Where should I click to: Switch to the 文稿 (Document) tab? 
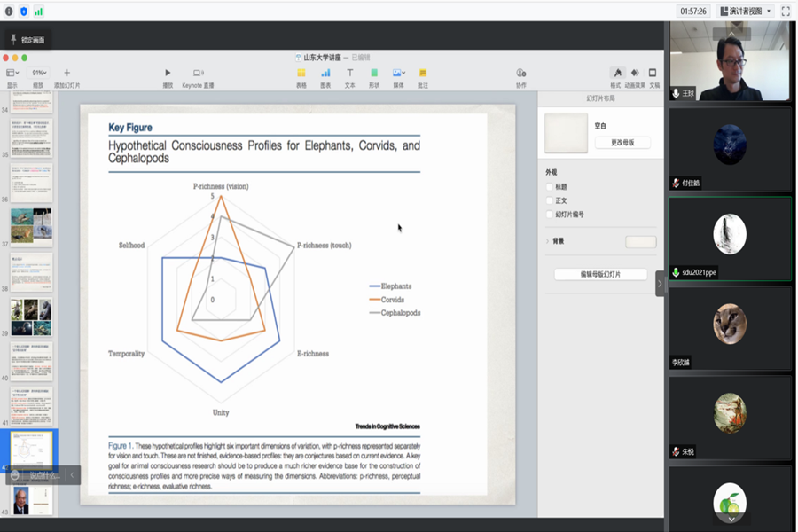[653, 74]
